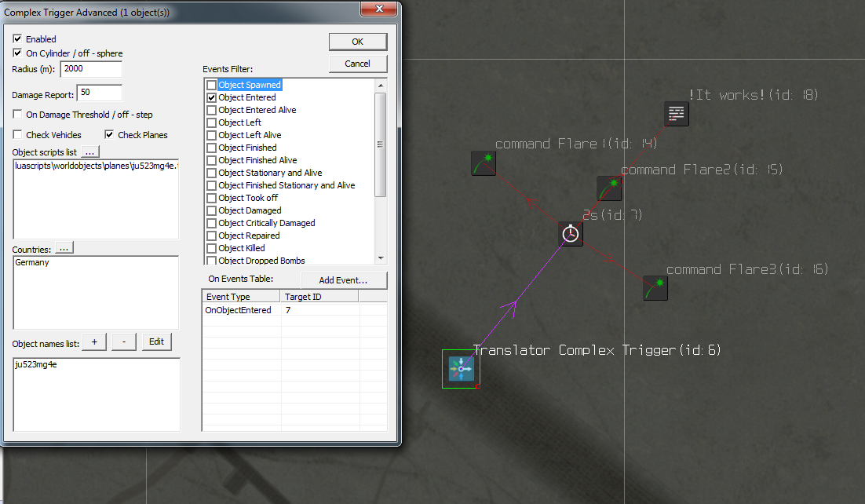Click the Events Filter scrollbar thumb
The height and width of the screenshot is (504, 865).
tap(380, 144)
